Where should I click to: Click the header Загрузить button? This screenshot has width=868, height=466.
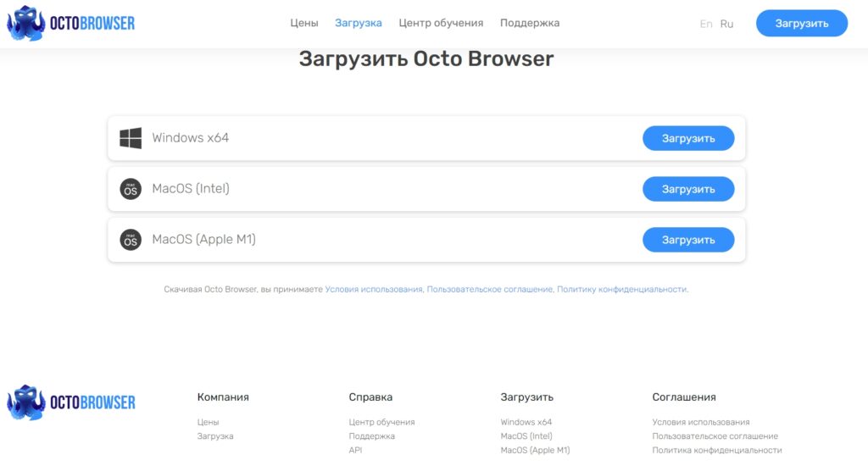pos(802,23)
